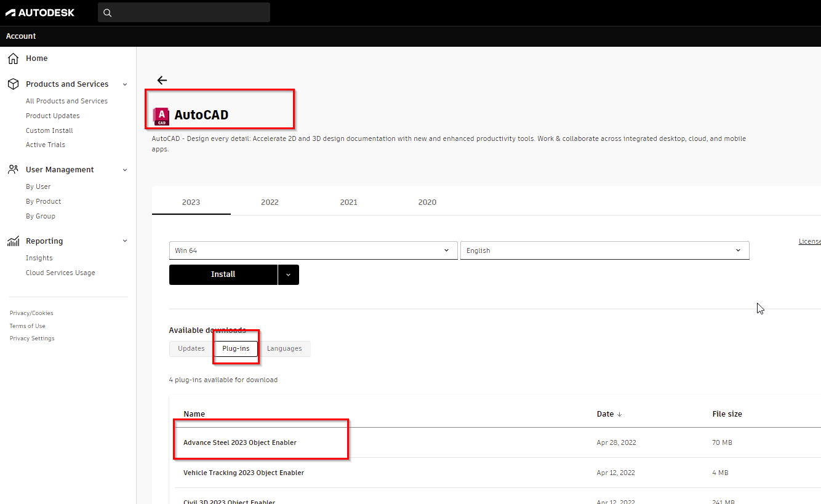Open All Products and Services
Viewport: 821px width, 504px height.
(x=66, y=101)
